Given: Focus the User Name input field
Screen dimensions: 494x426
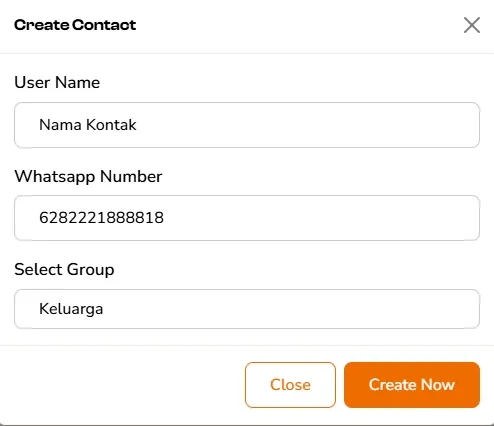Looking at the screenshot, I should pyautogui.click(x=247, y=125).
